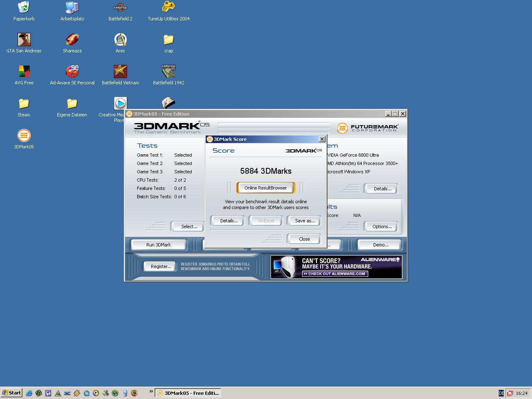Open the Start menu
Viewport: 532px width, 399px height.
pyautogui.click(x=12, y=393)
